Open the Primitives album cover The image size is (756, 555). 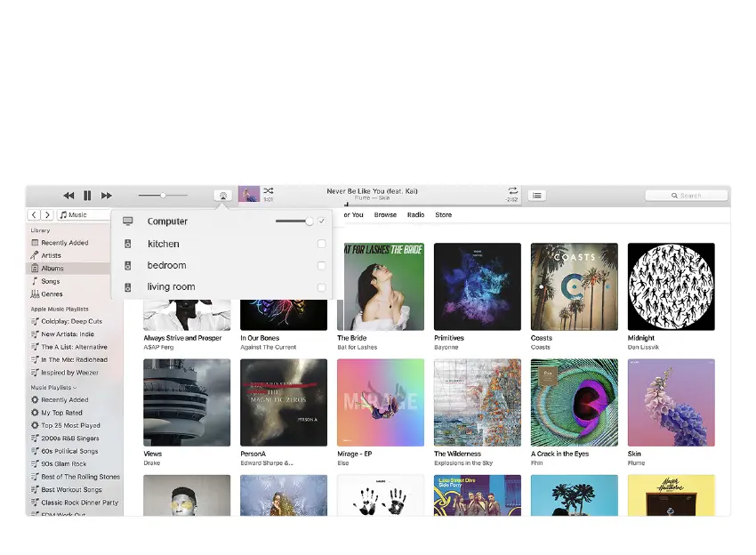478,286
